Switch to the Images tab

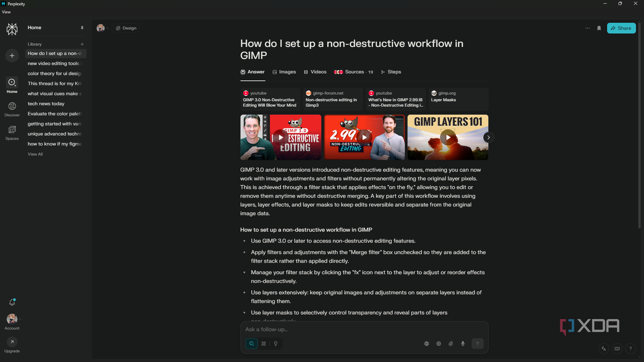click(x=284, y=72)
